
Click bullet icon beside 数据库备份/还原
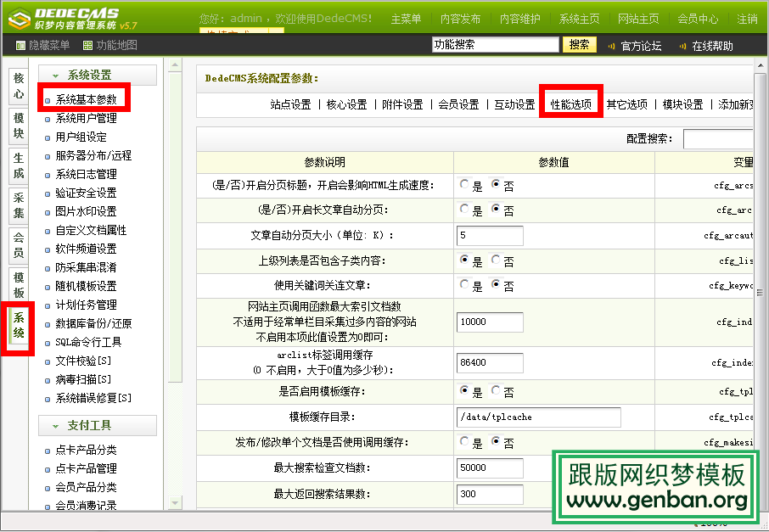(x=48, y=324)
